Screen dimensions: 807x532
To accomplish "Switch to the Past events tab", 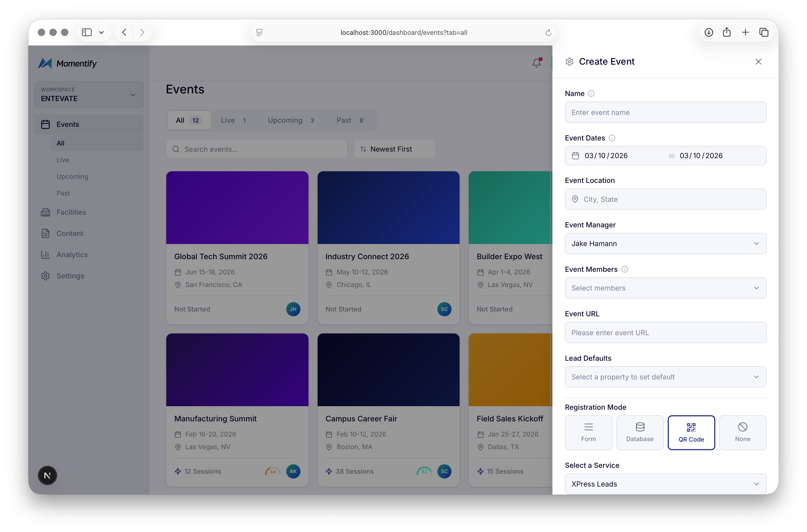I will (x=344, y=120).
